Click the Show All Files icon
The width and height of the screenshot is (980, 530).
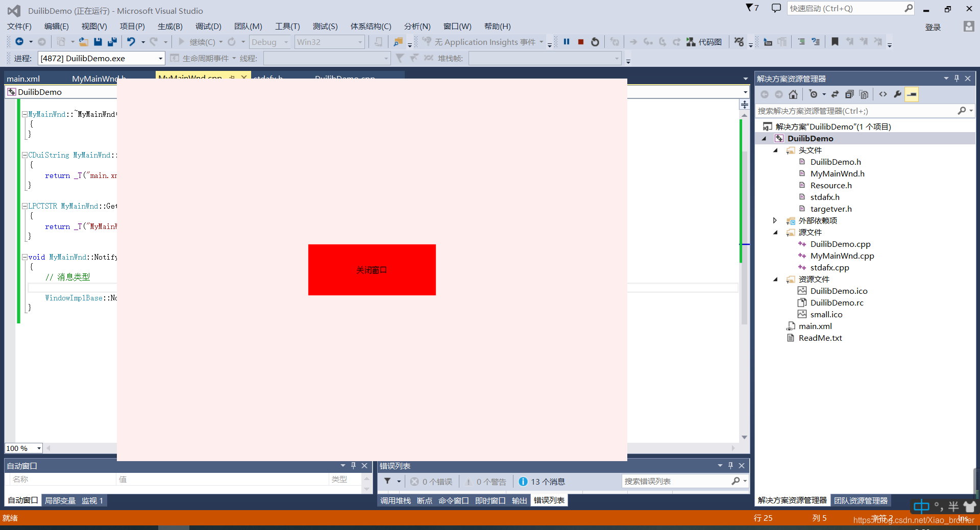pyautogui.click(x=864, y=94)
